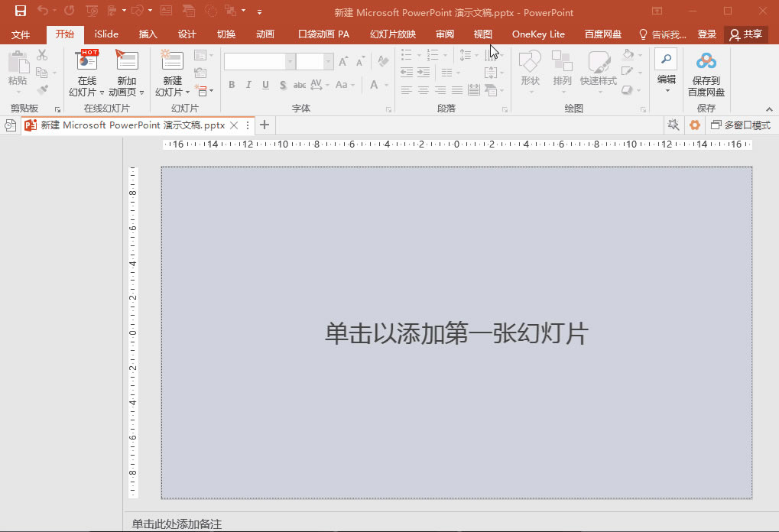Toggle Underline formatting button
The image size is (779, 532).
(x=266, y=85)
